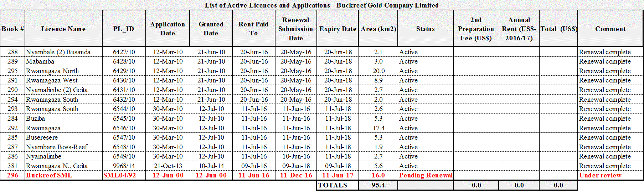Click licence name 'Rwamagaza West'

click(52, 80)
